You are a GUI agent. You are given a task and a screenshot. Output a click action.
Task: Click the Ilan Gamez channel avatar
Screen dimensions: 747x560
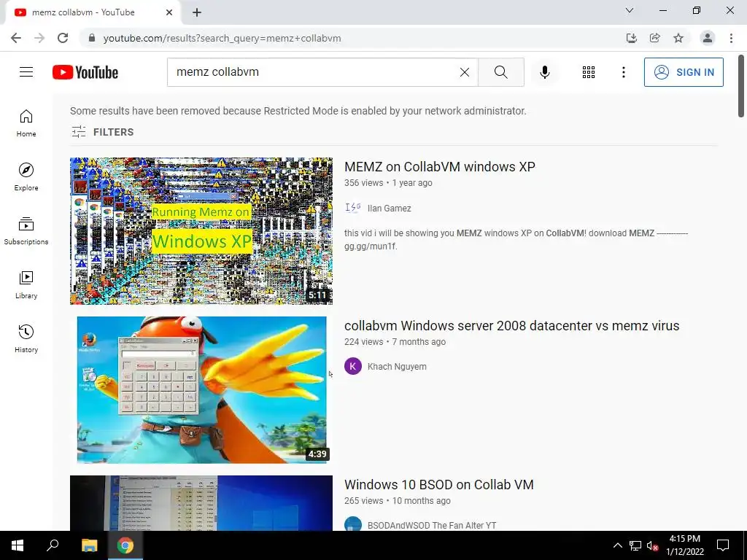pyautogui.click(x=353, y=208)
